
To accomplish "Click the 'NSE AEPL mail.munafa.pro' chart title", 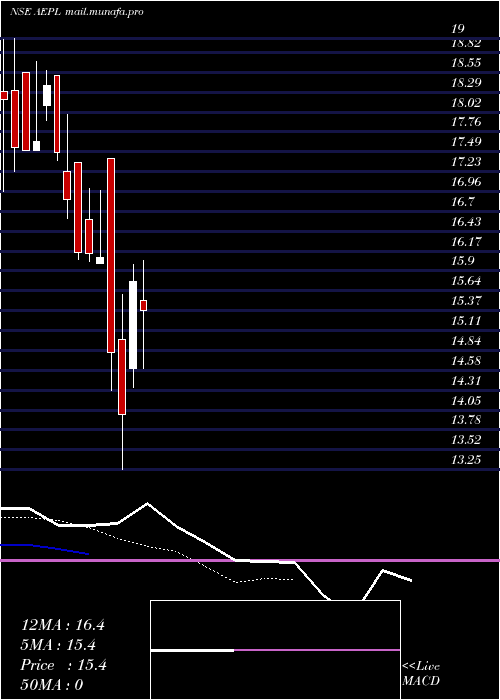I will (77, 12).
